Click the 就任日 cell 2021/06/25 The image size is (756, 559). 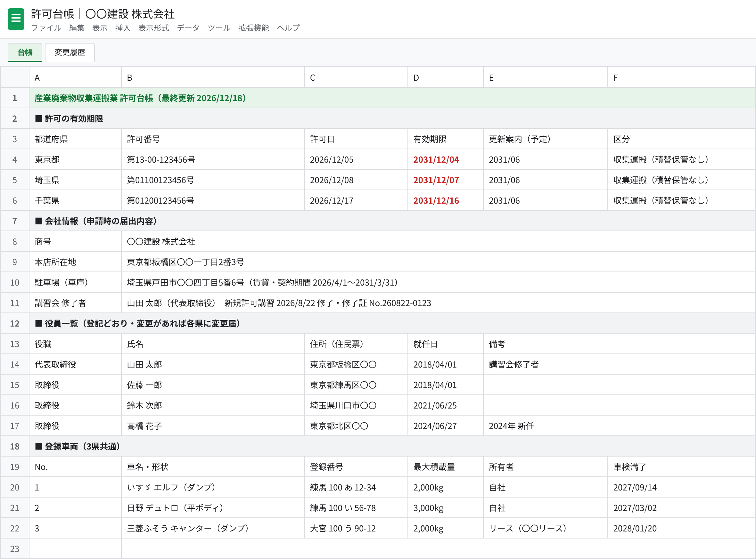click(446, 405)
